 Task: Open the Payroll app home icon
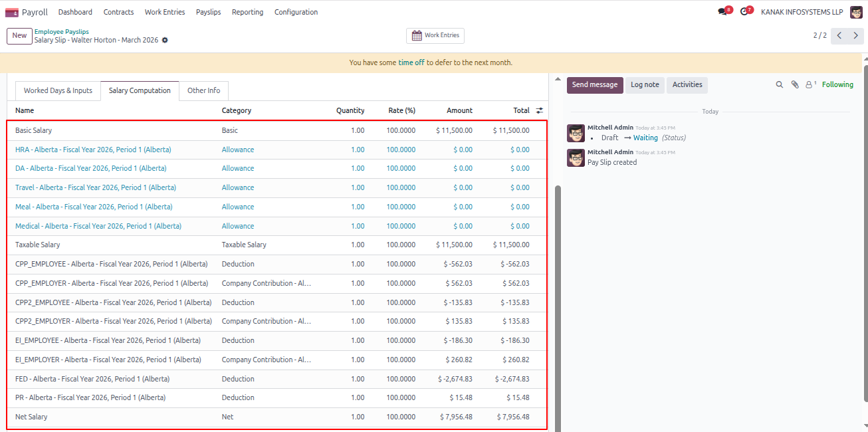point(11,12)
